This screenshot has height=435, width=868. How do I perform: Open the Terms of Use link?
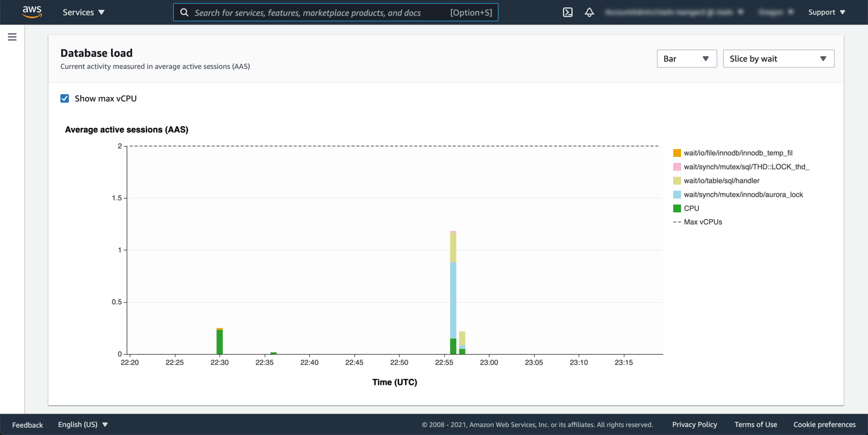coord(755,425)
